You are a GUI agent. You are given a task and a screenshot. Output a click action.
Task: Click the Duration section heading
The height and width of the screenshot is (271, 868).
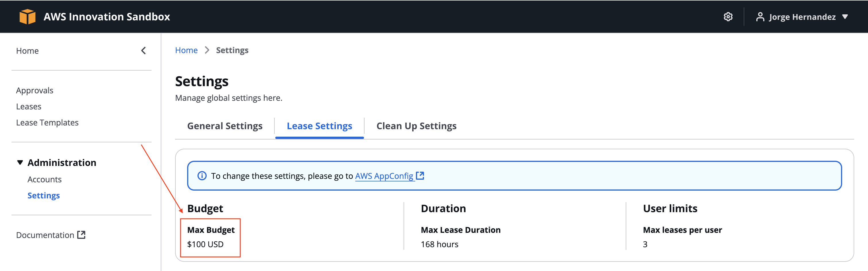coord(443,209)
